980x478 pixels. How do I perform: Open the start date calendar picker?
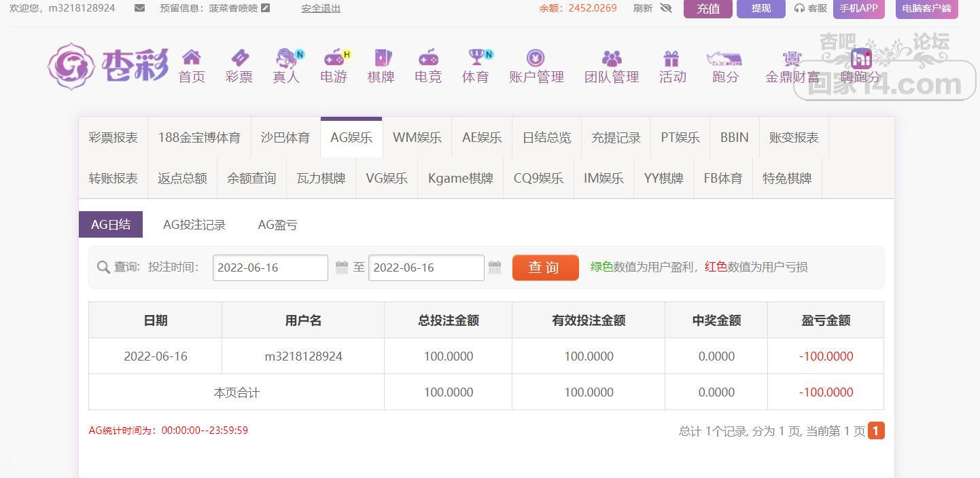coord(342,268)
